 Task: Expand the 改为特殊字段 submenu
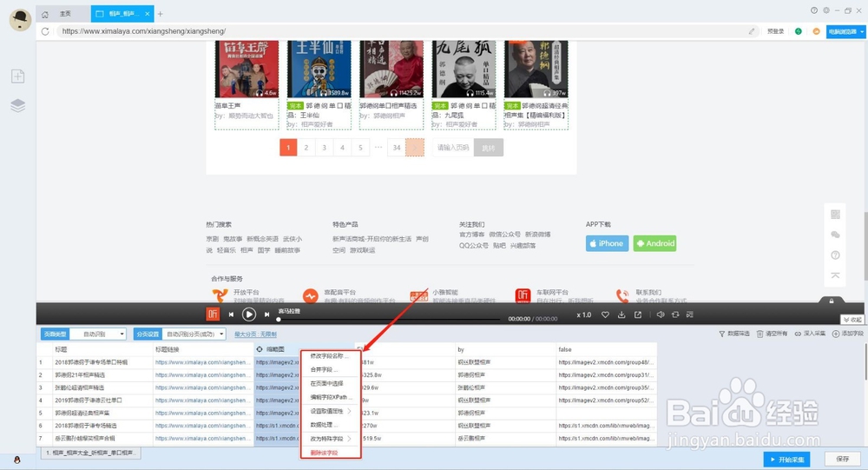(331, 439)
